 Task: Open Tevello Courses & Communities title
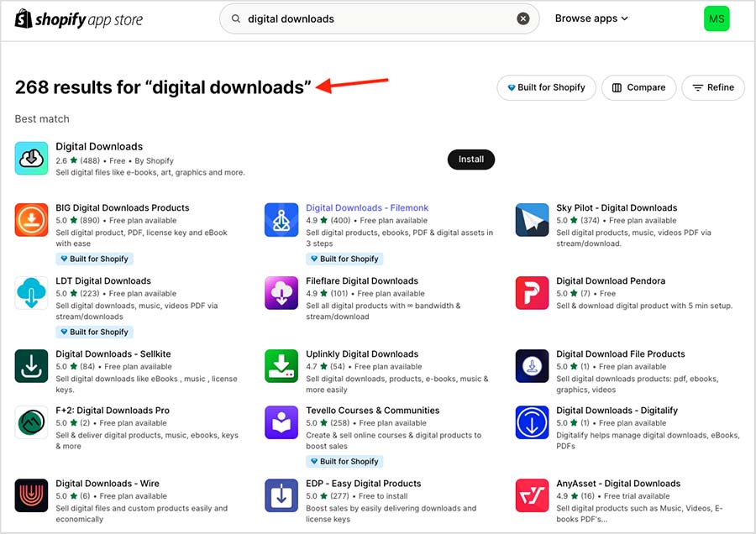pos(373,411)
